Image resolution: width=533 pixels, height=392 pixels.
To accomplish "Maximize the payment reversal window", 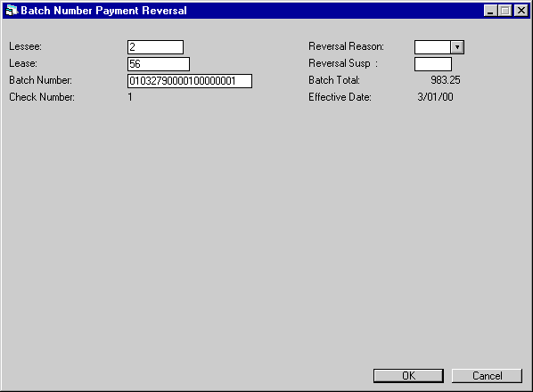I will [x=504, y=11].
